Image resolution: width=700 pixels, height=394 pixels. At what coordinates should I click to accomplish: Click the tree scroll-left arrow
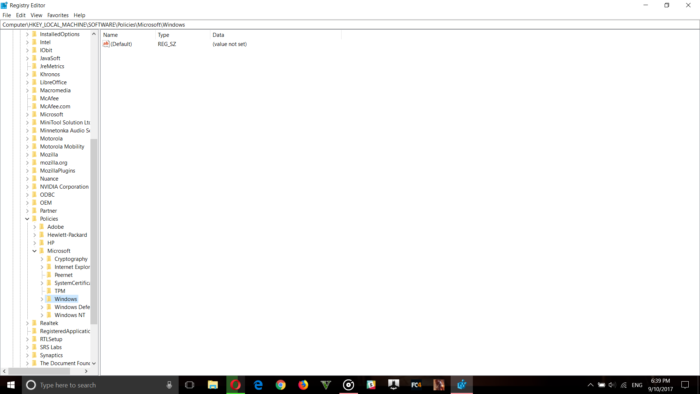4,371
